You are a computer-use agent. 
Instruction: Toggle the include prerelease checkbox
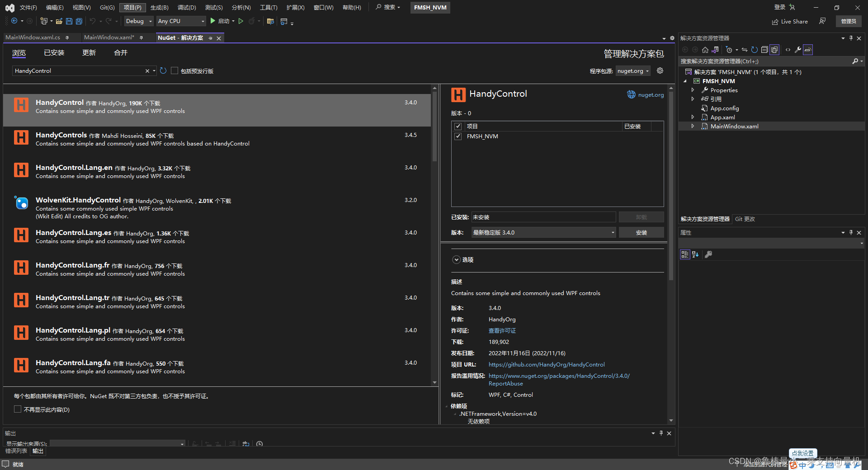tap(175, 70)
